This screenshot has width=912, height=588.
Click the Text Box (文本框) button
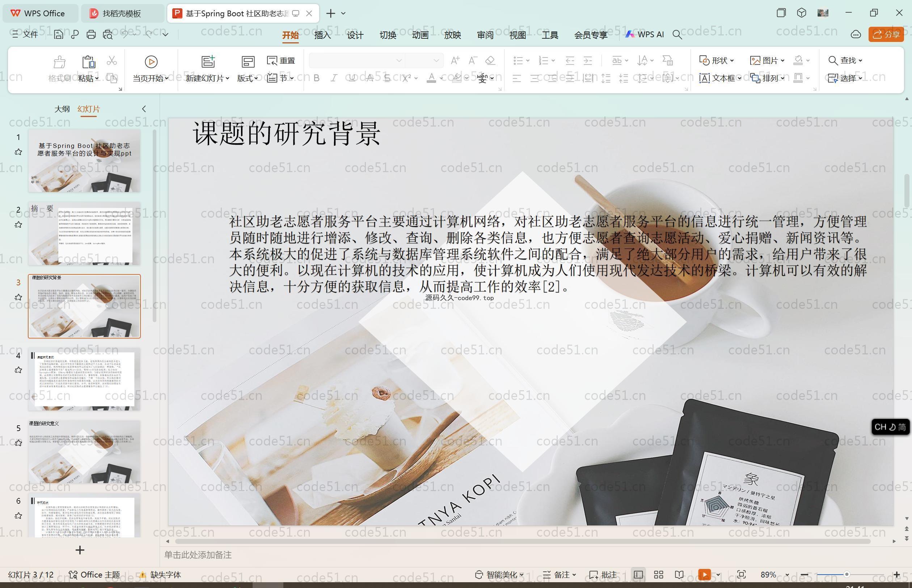720,78
